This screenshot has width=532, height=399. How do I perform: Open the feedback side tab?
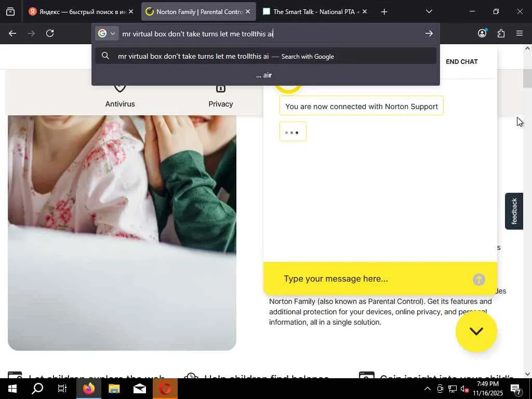tap(514, 211)
